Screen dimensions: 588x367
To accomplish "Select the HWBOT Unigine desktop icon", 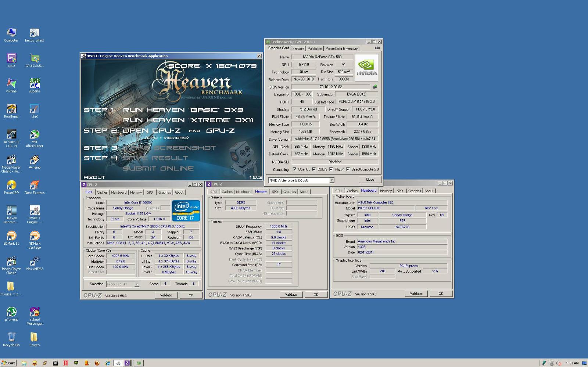I will 35,215.
